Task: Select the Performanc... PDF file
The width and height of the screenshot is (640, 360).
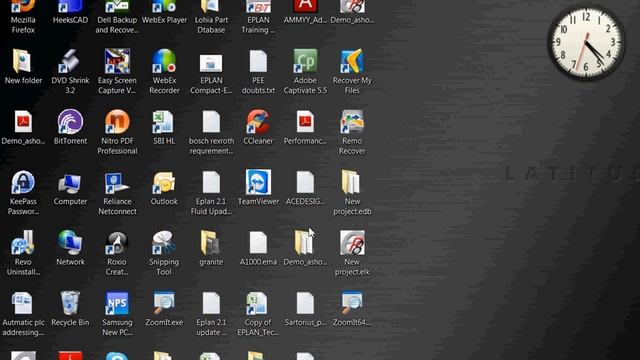Action: (x=305, y=127)
